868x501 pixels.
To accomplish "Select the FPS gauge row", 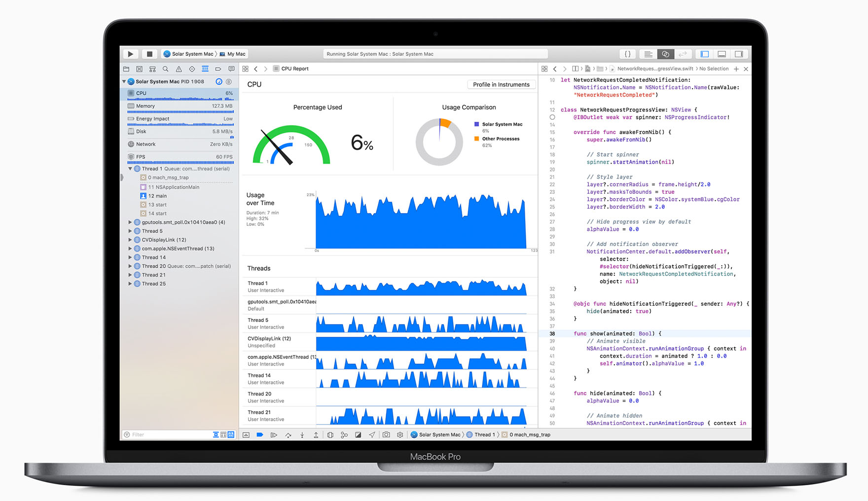I will pos(180,157).
